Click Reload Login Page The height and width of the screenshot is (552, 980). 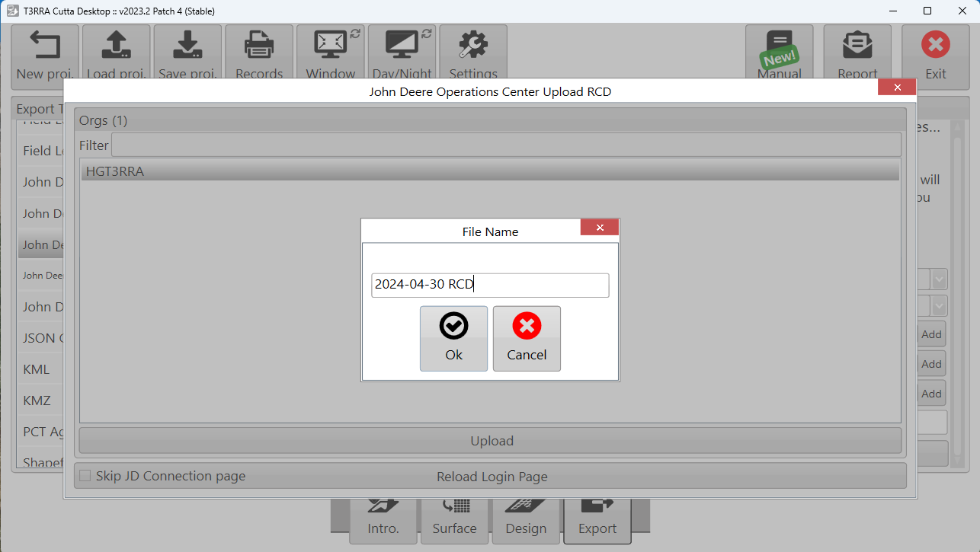pyautogui.click(x=492, y=477)
